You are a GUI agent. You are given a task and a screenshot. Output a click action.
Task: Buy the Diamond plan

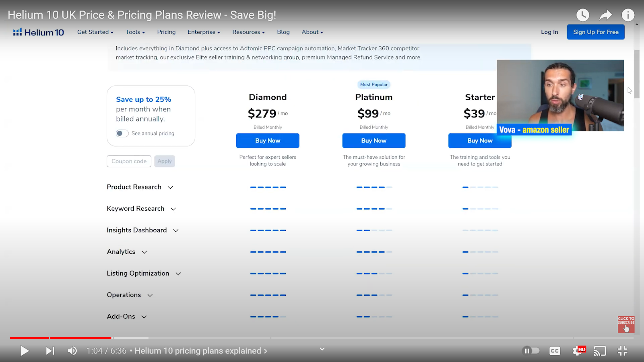click(x=268, y=141)
